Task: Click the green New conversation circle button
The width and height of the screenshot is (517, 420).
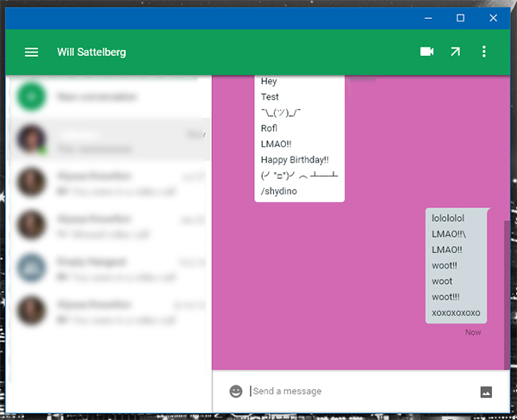Action: [x=32, y=96]
